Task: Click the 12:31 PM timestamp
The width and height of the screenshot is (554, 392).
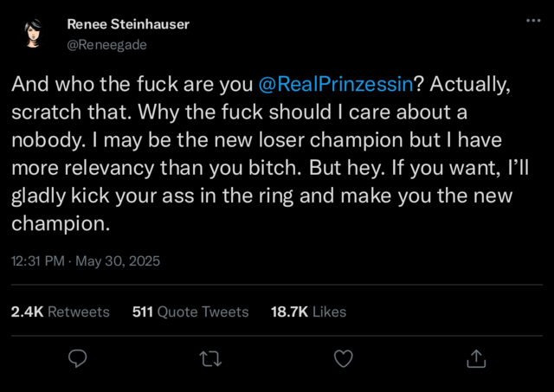Action: [x=37, y=260]
